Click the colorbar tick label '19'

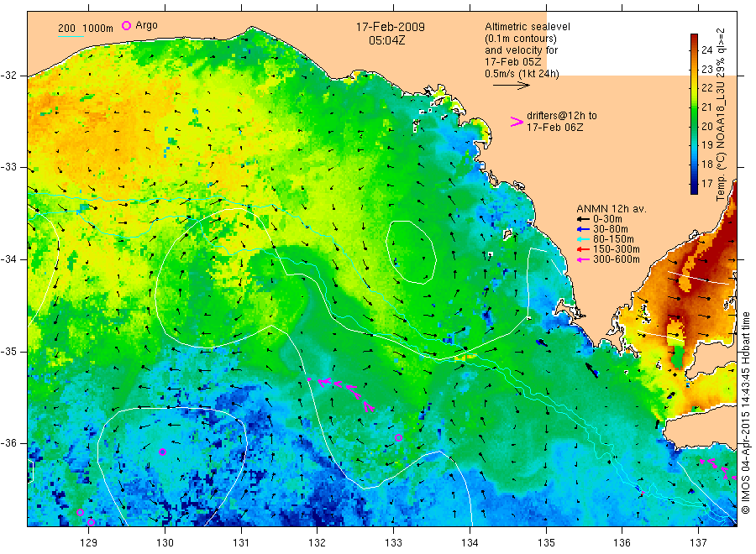pyautogui.click(x=706, y=145)
